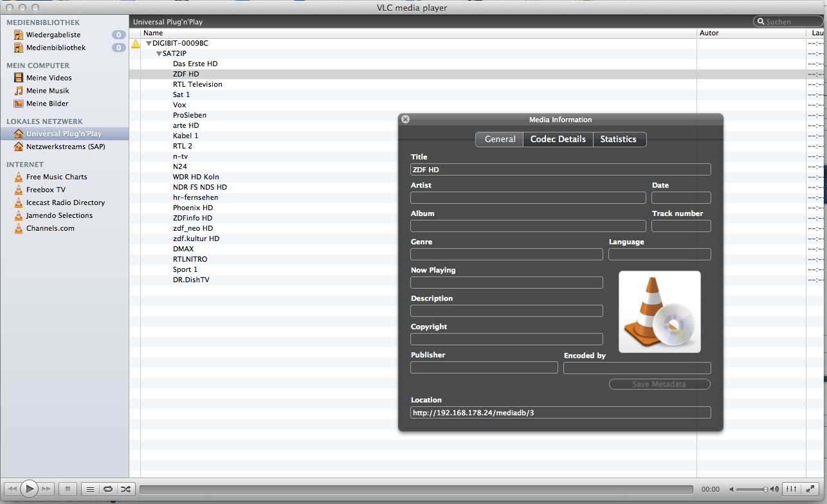Toggle repeat mode

click(108, 489)
